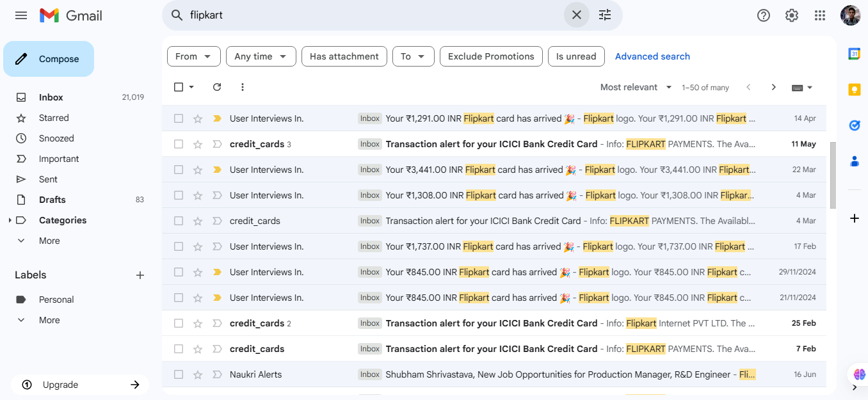
Task: Select the ₹1,737.00 Flipkart email checkbox
Action: coord(179,246)
